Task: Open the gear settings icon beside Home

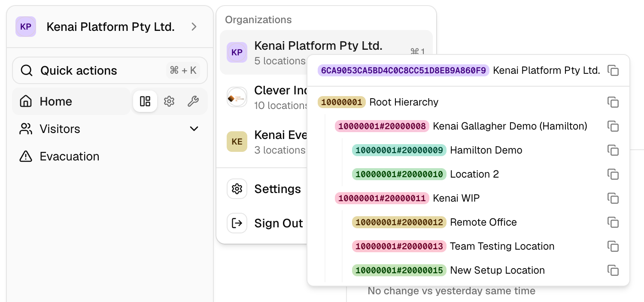Action: point(169,102)
